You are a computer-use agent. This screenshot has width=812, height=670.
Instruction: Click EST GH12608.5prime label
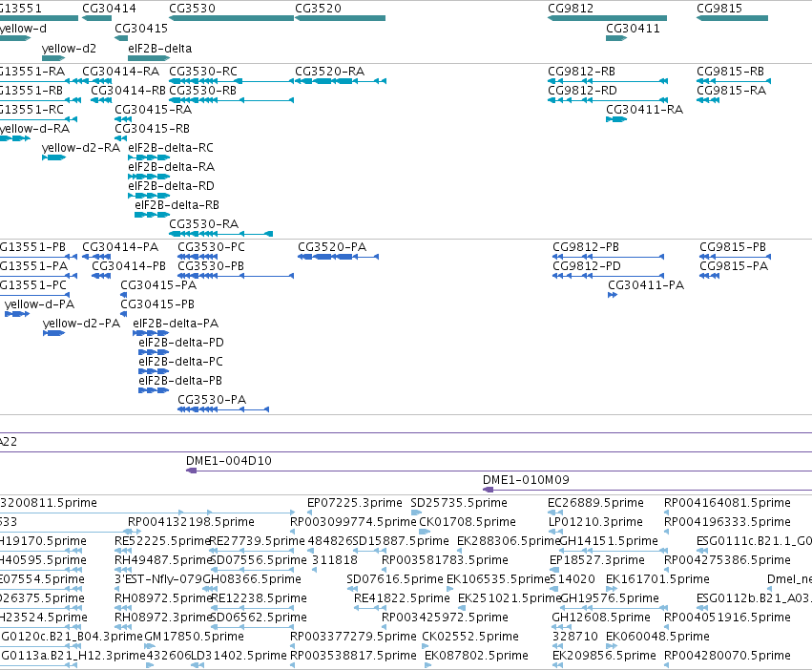(601, 618)
